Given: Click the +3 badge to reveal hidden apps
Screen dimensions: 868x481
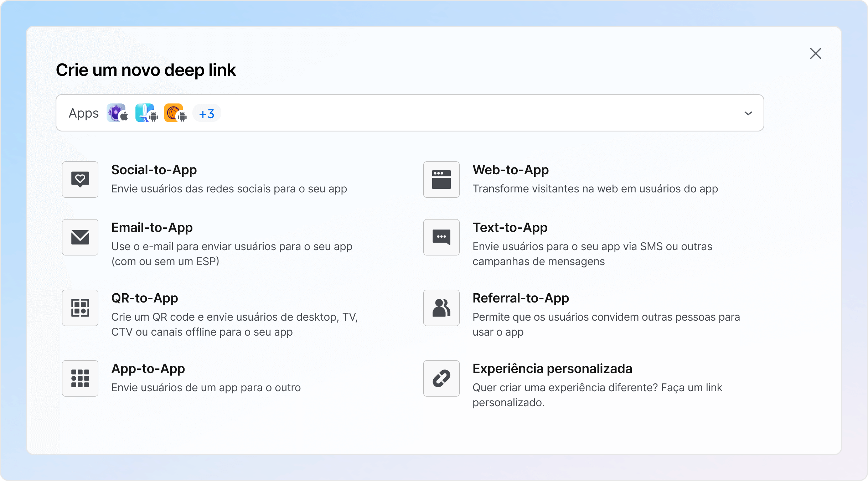Looking at the screenshot, I should pyautogui.click(x=206, y=113).
